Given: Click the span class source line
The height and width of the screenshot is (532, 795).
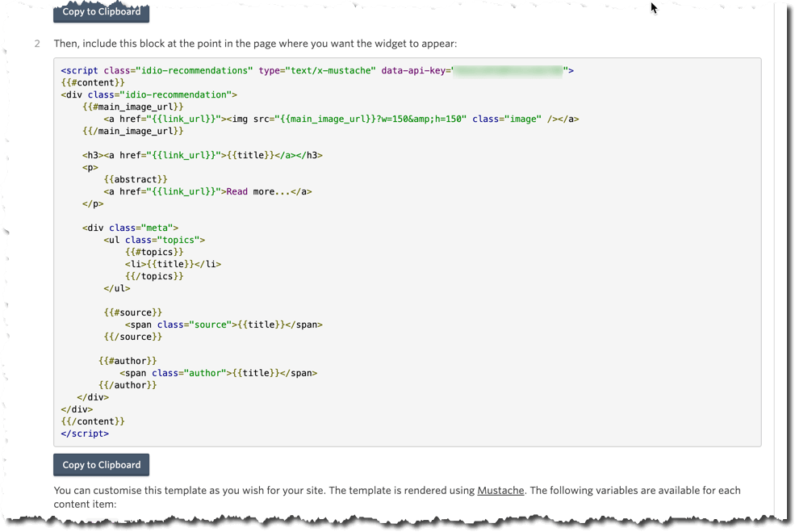Looking at the screenshot, I should pyautogui.click(x=224, y=325).
